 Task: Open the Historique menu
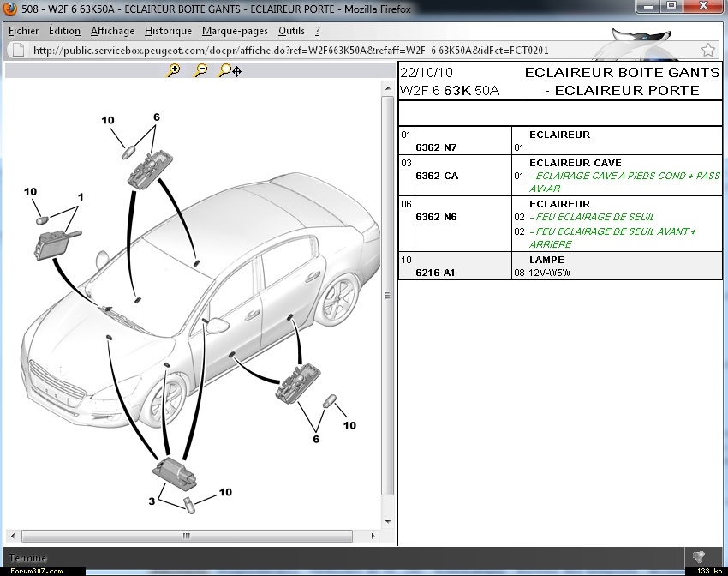click(x=168, y=31)
